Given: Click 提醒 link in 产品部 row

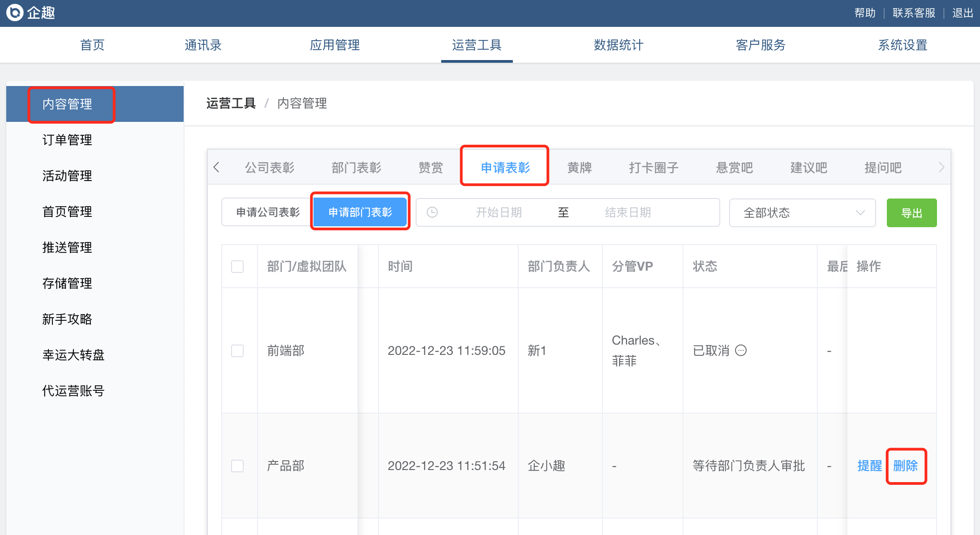Looking at the screenshot, I should coord(869,466).
